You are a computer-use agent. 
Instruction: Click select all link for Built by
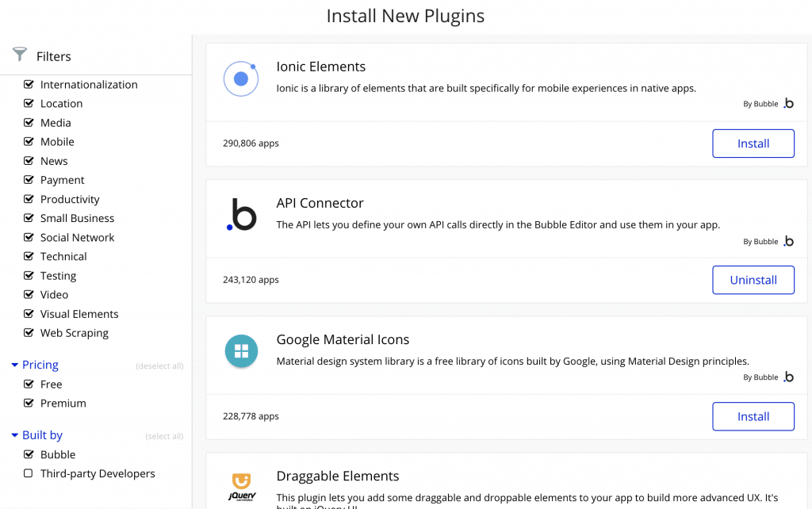(164, 436)
